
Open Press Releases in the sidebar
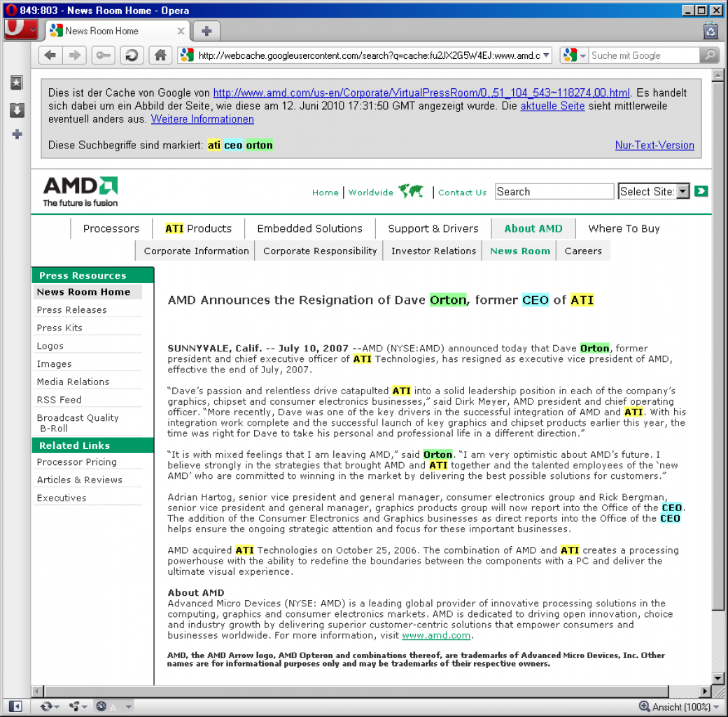[72, 309]
